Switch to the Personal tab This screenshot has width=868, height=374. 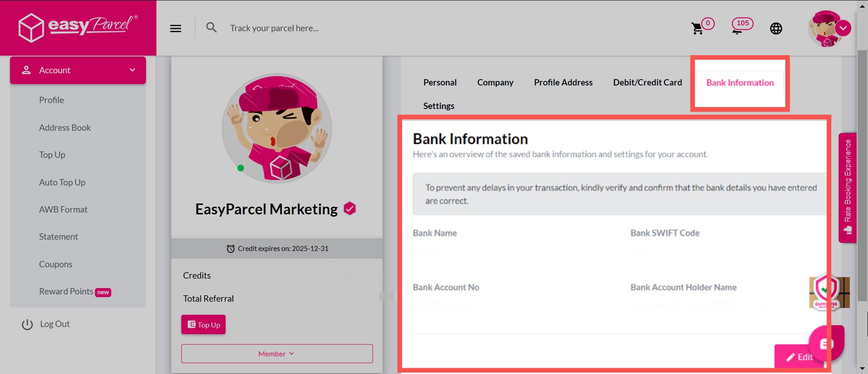click(x=440, y=82)
